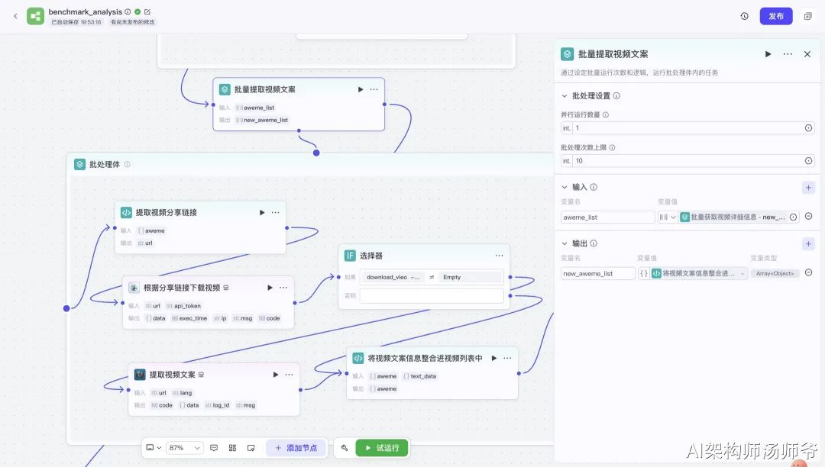The image size is (825, 468).
Task: Collapse the 输入 section
Action: [564, 187]
